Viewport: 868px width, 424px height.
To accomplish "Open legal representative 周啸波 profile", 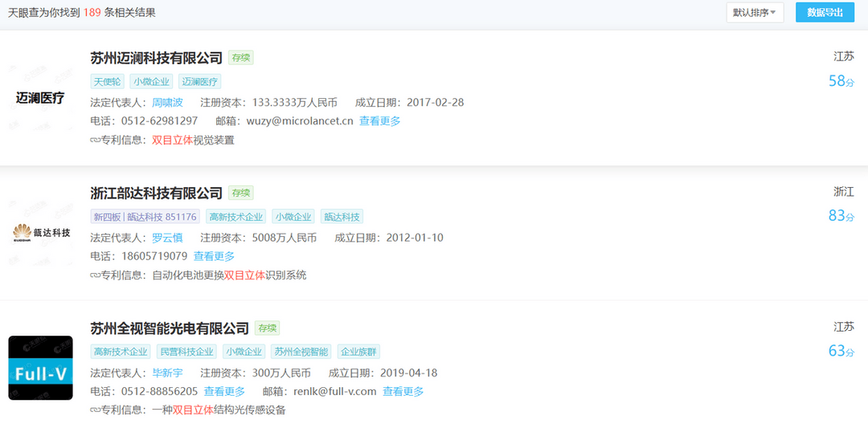I will click(167, 102).
